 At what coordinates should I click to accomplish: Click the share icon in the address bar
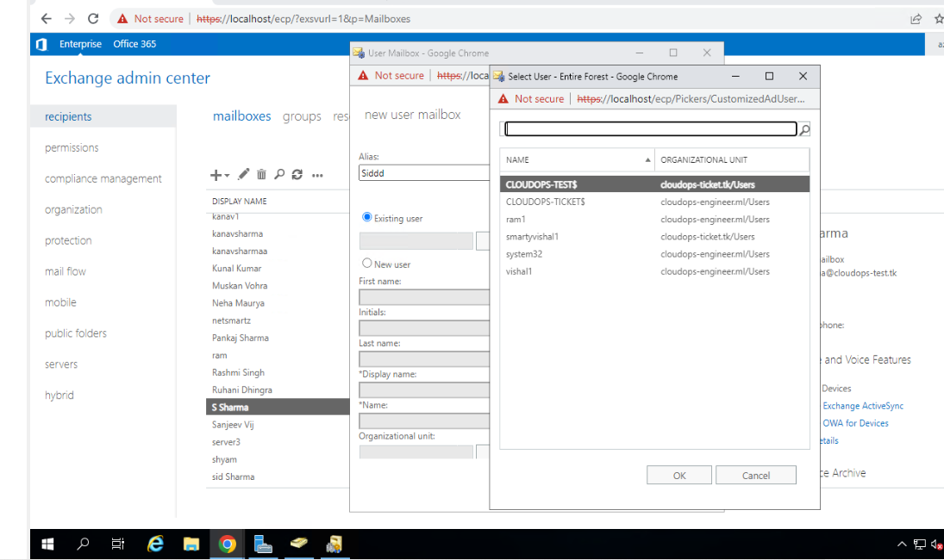coord(916,19)
